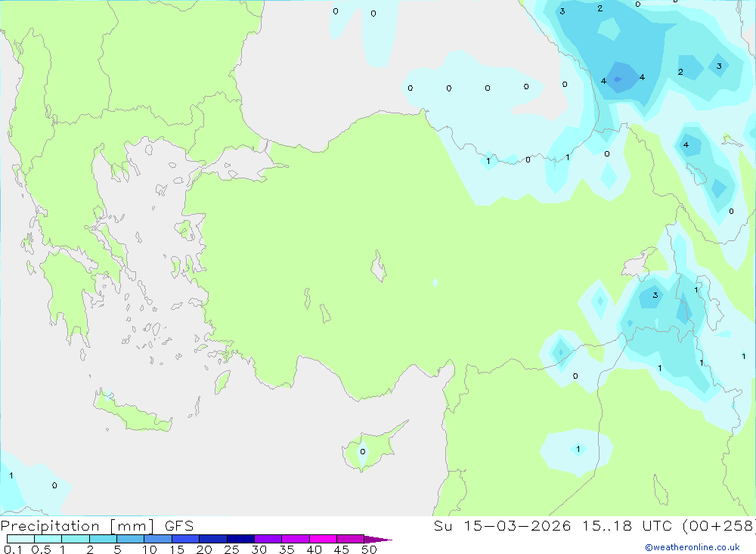Select the 'GFS' model label
Image resolution: width=756 pixels, height=554 pixels.
click(179, 526)
